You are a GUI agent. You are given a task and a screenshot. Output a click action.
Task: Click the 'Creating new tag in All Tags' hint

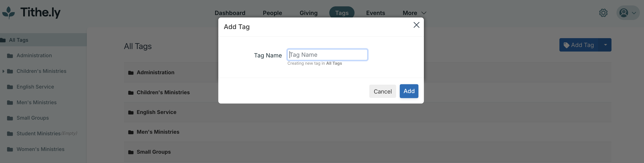pos(314,63)
